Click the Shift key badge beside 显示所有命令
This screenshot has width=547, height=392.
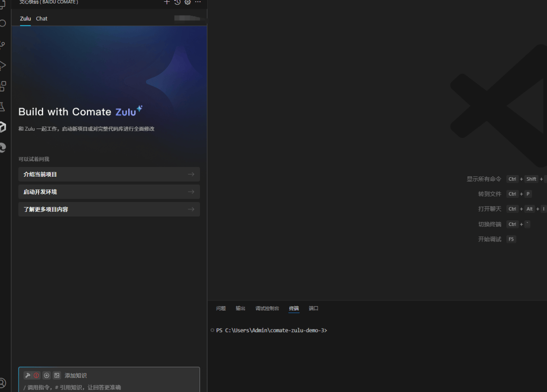(x=531, y=179)
